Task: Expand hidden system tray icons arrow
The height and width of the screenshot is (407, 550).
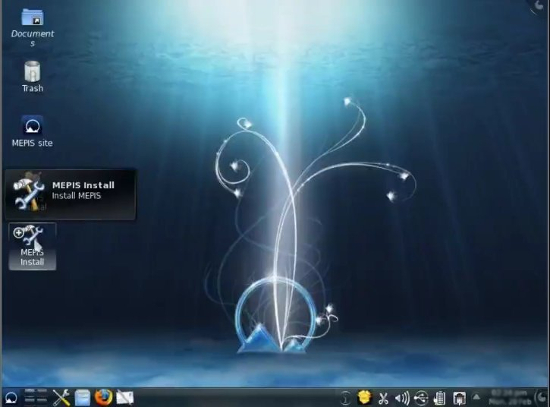Action: [x=476, y=397]
